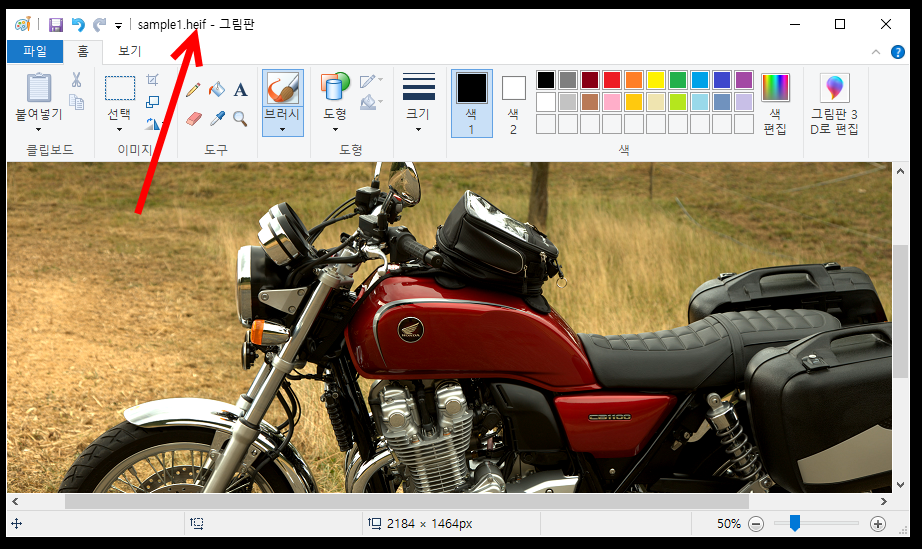Viewport: 922px width, 549px height.
Task: Click the motorcycle image on canvas
Action: coord(449,327)
